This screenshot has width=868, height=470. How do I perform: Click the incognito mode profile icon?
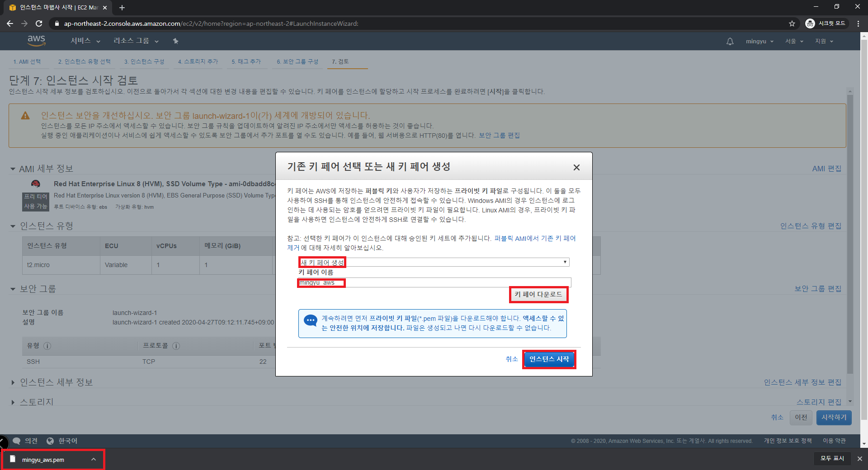[810, 23]
